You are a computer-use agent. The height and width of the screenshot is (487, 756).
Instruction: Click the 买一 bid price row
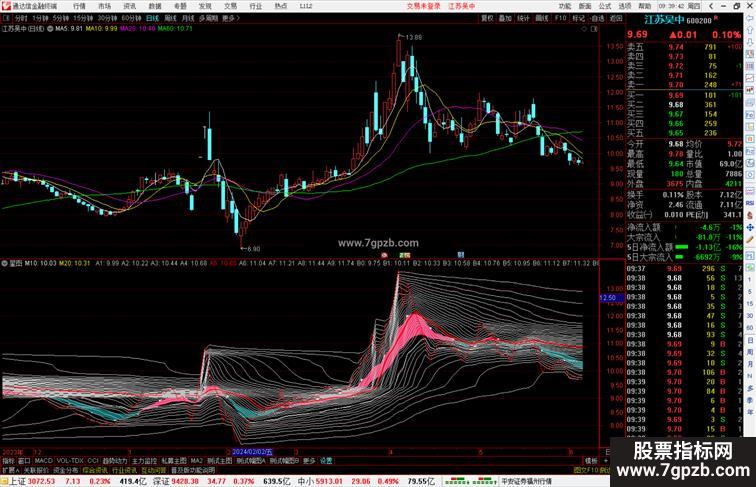pos(684,95)
